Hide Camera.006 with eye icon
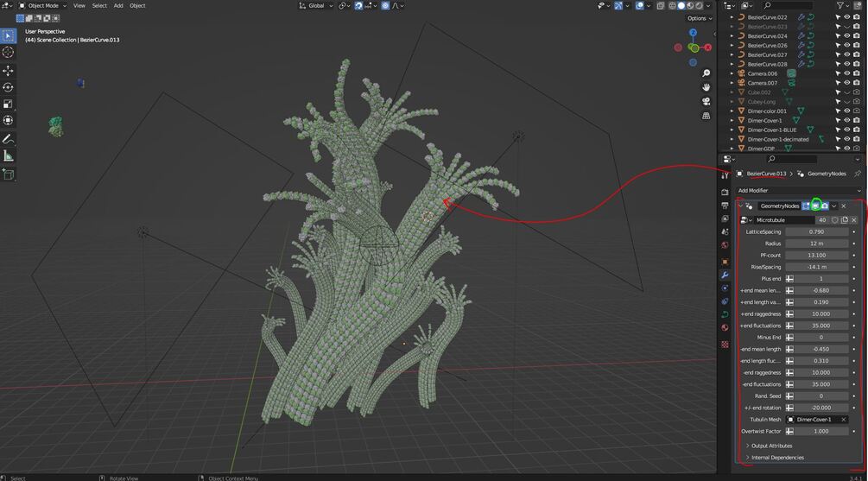This screenshot has width=868, height=481. point(847,73)
